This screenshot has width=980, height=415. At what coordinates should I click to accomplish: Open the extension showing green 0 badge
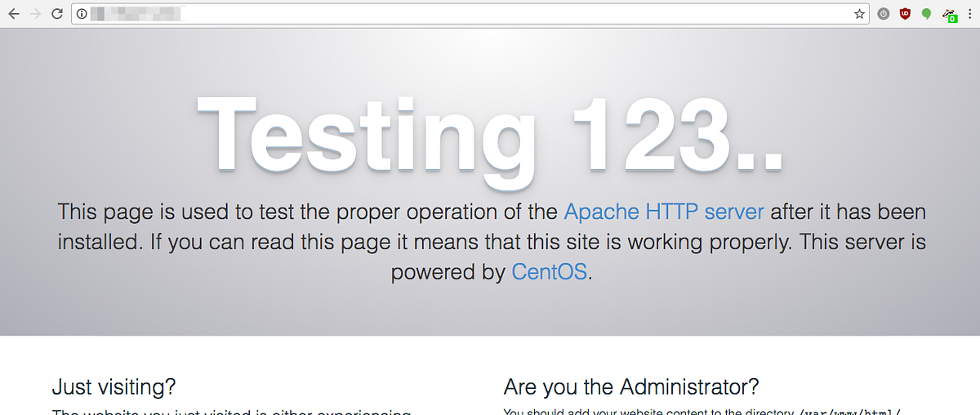coord(950,15)
